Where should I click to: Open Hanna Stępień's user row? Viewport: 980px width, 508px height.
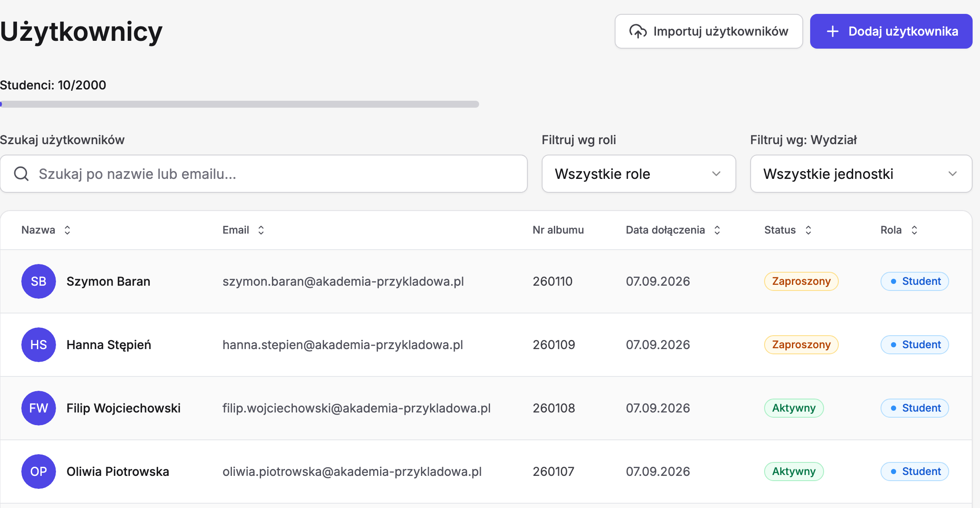pos(486,345)
